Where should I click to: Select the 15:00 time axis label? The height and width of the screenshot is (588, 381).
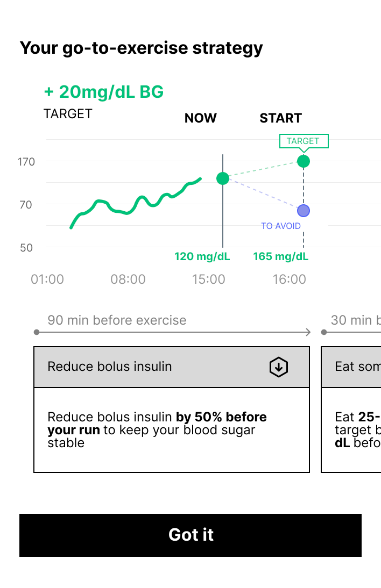pos(208,279)
